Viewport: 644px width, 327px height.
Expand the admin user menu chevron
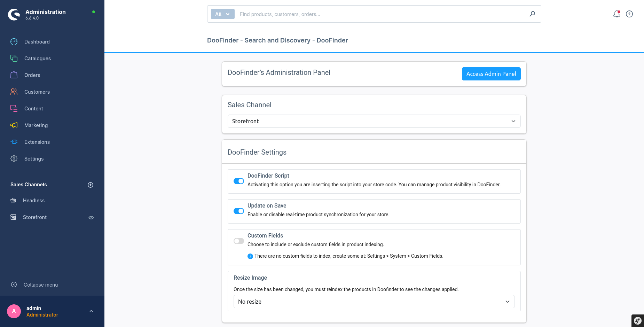coord(91,311)
